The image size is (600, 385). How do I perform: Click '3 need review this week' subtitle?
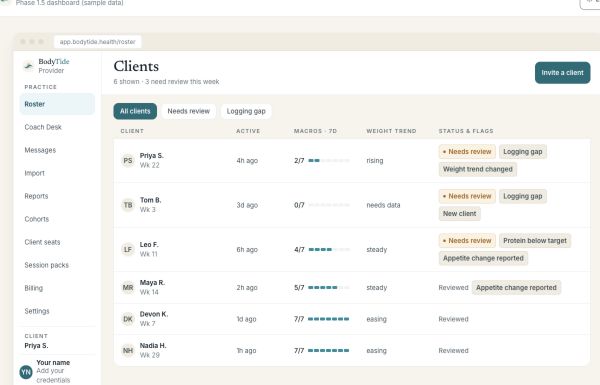182,82
